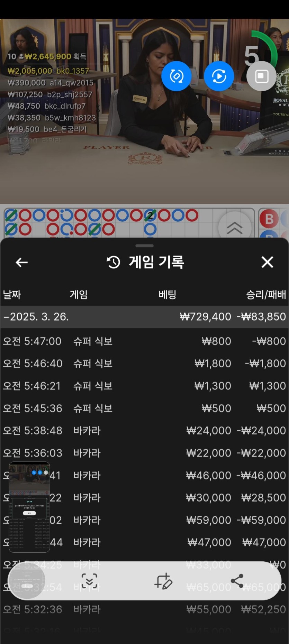Open the large rectangular screenshot preview thumbnail
Screen dimensions: 289x644
click(x=29, y=507)
